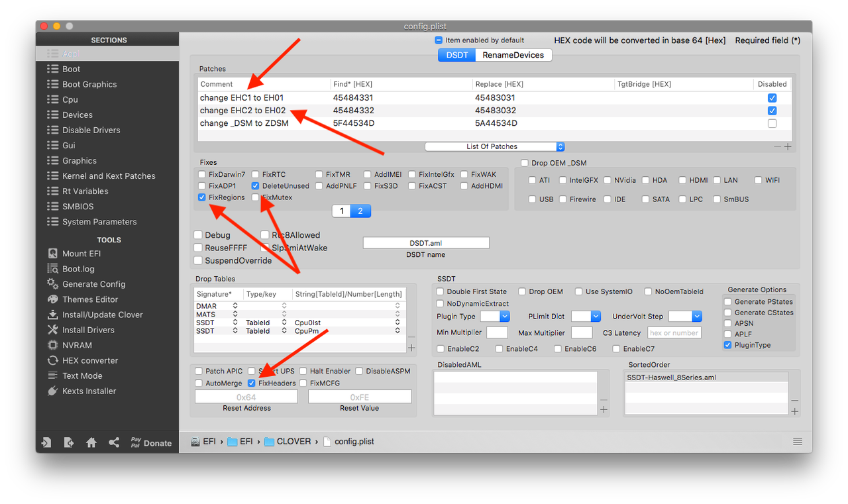Launch the HEX converter tool
The width and height of the screenshot is (848, 504).
(90, 360)
